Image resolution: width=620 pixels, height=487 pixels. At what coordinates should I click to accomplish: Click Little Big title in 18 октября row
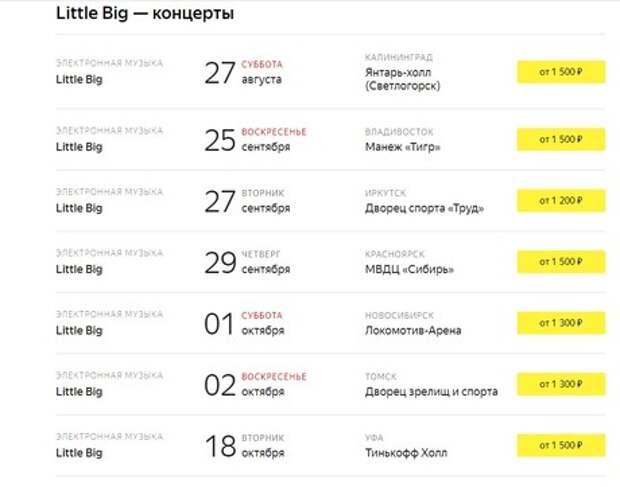point(79,453)
